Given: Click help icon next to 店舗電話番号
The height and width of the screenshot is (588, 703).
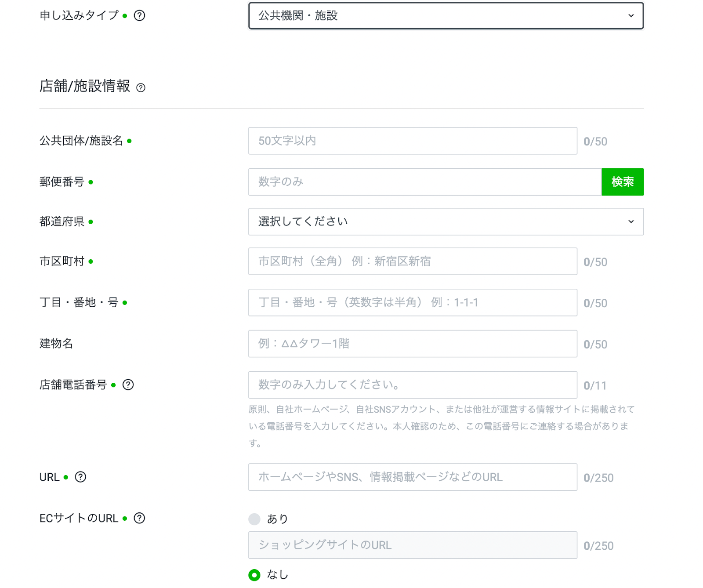Looking at the screenshot, I should click(128, 385).
